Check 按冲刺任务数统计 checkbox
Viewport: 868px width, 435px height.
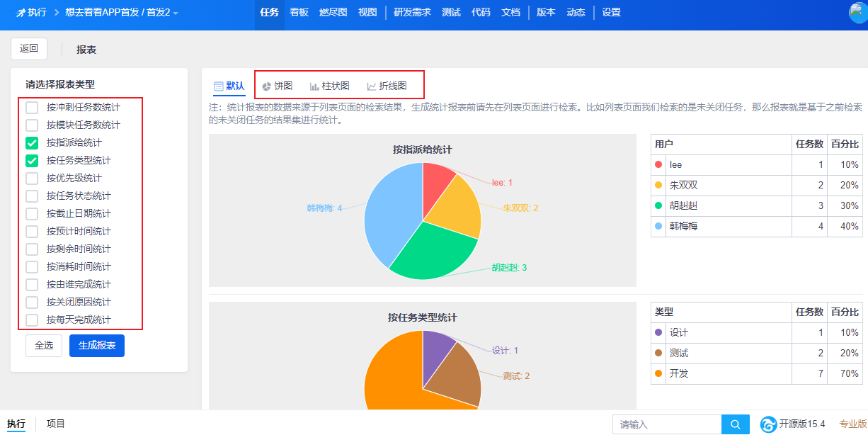32,108
